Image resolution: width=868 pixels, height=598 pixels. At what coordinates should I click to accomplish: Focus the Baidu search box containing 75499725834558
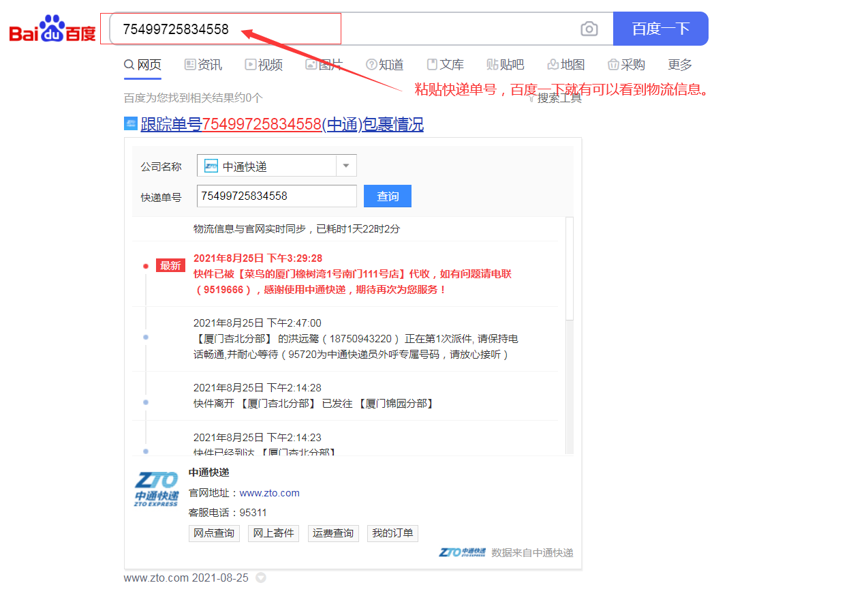pyautogui.click(x=361, y=29)
